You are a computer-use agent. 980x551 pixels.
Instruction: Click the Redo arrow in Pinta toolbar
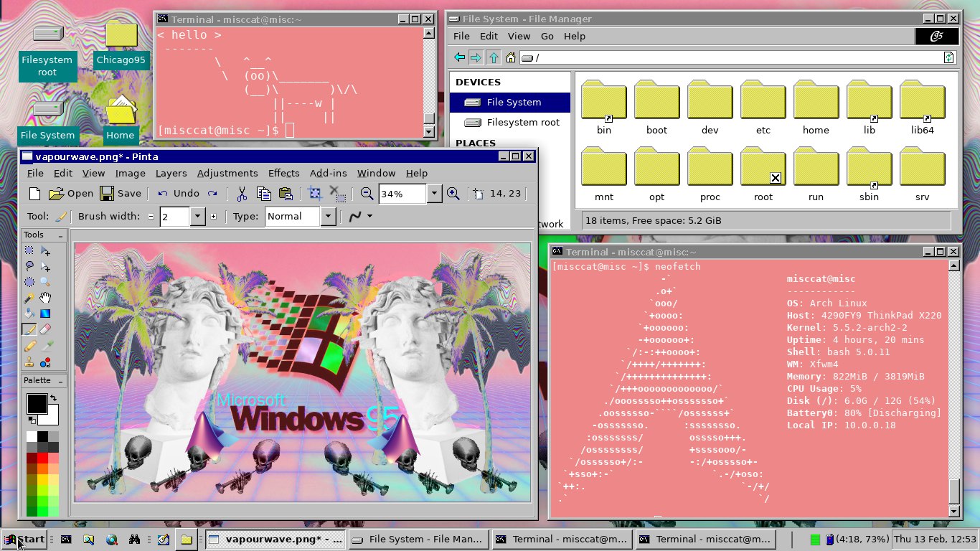point(212,193)
